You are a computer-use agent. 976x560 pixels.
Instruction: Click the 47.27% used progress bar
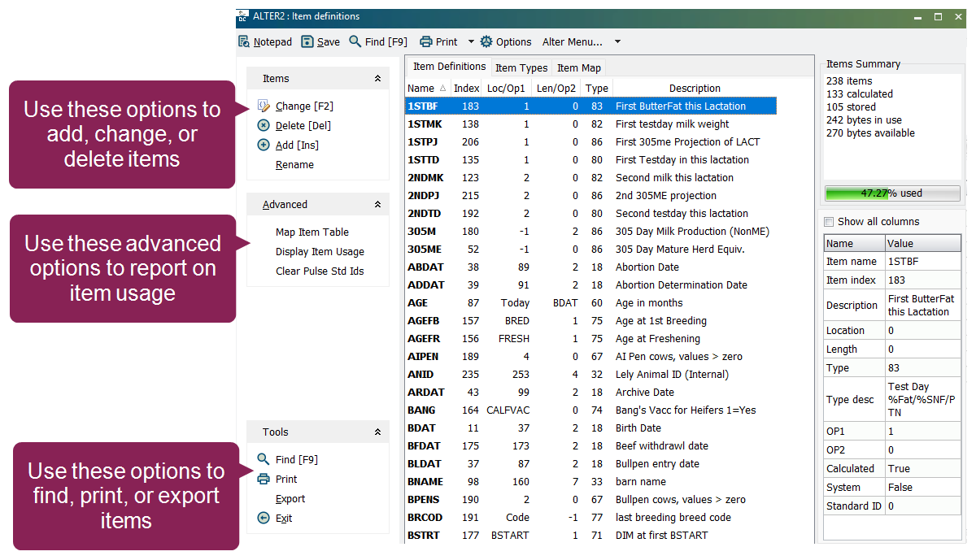pos(892,193)
